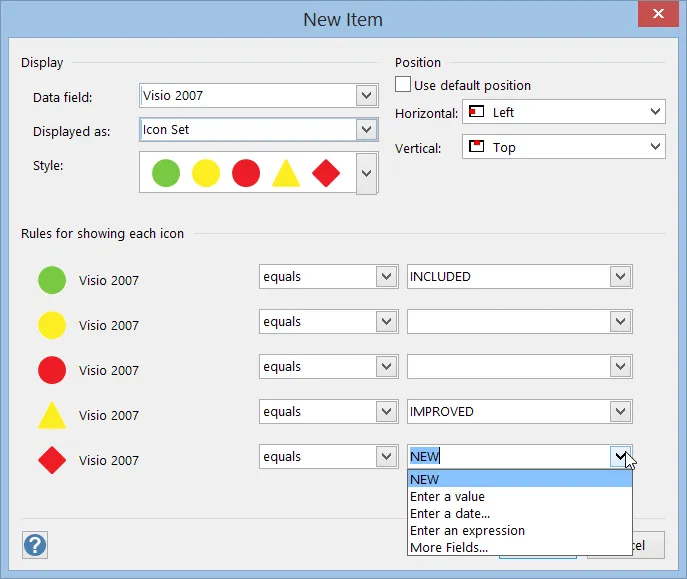Click the red diamond icon in rules list
This screenshot has height=579, width=687.
52,460
